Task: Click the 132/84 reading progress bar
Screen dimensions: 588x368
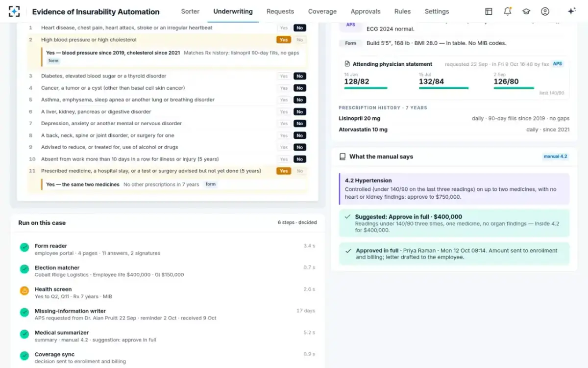Action: click(443, 88)
